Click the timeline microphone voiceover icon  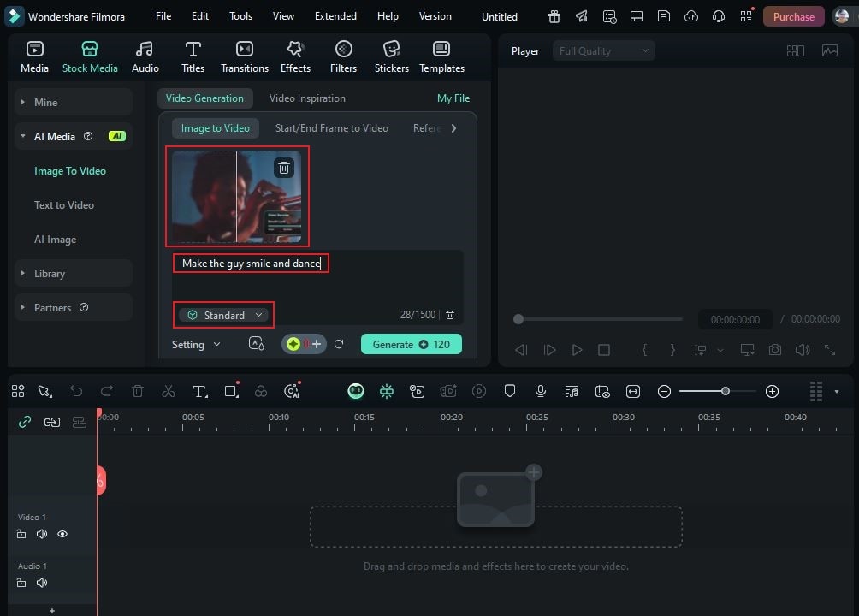pos(540,391)
